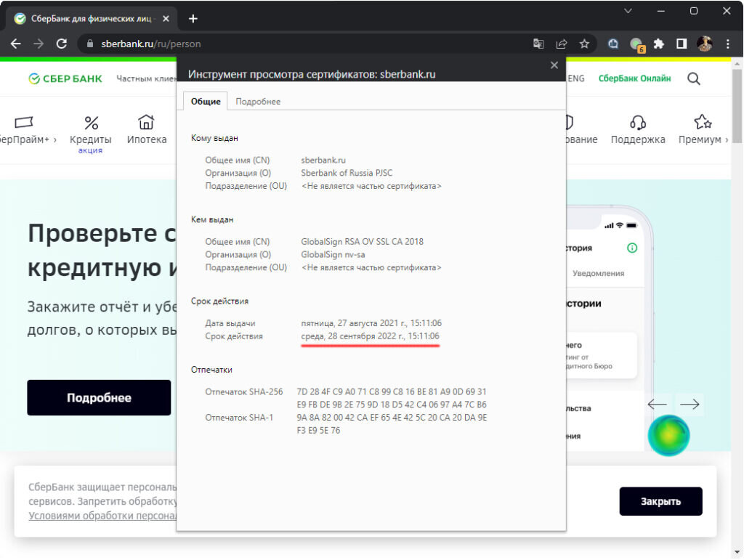Select the Общие certificate tab

point(206,102)
